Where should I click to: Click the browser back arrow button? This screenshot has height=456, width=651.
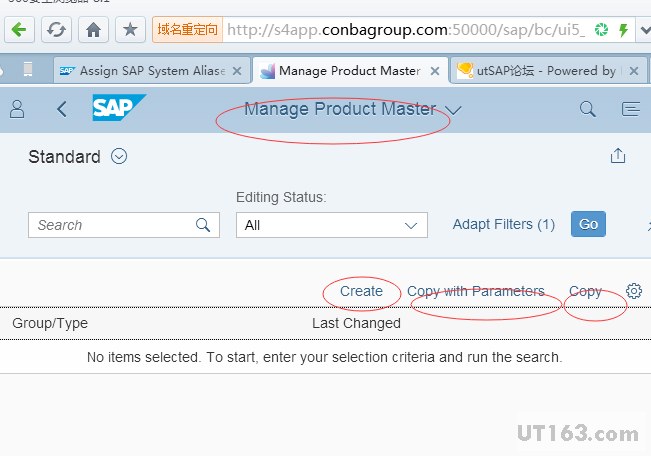19,29
